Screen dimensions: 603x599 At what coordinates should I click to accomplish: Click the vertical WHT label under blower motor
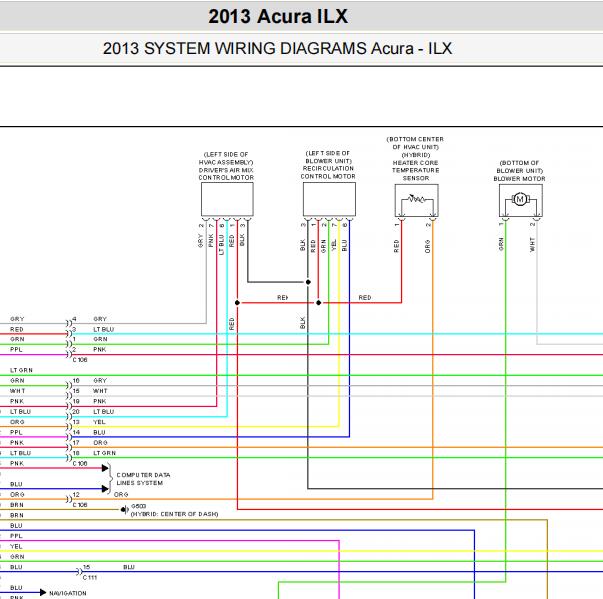click(x=532, y=245)
